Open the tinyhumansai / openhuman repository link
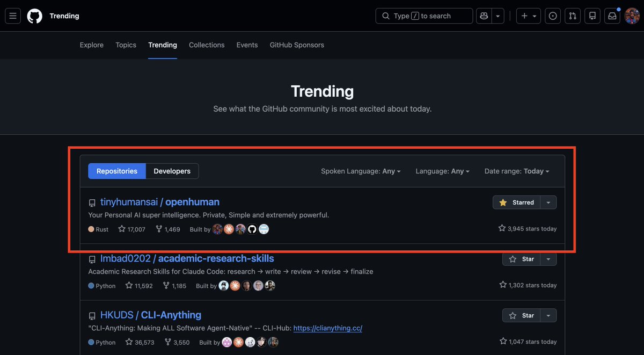 click(x=160, y=202)
